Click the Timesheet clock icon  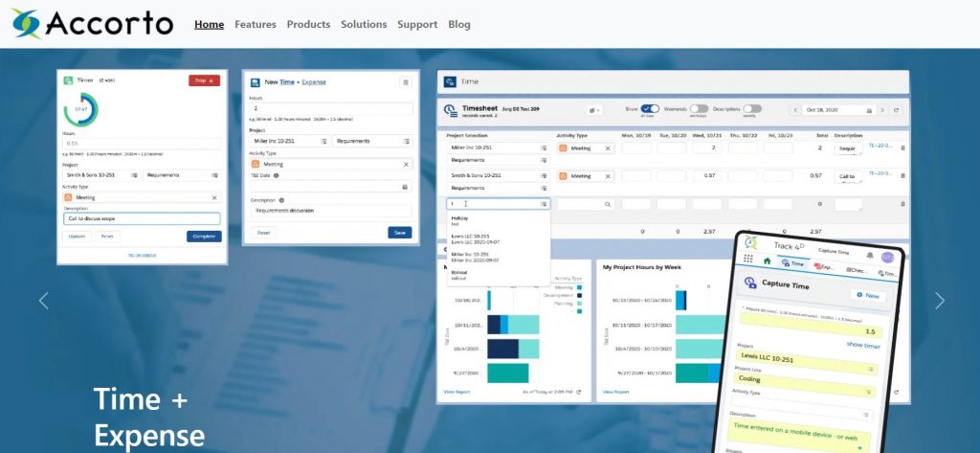(x=451, y=110)
